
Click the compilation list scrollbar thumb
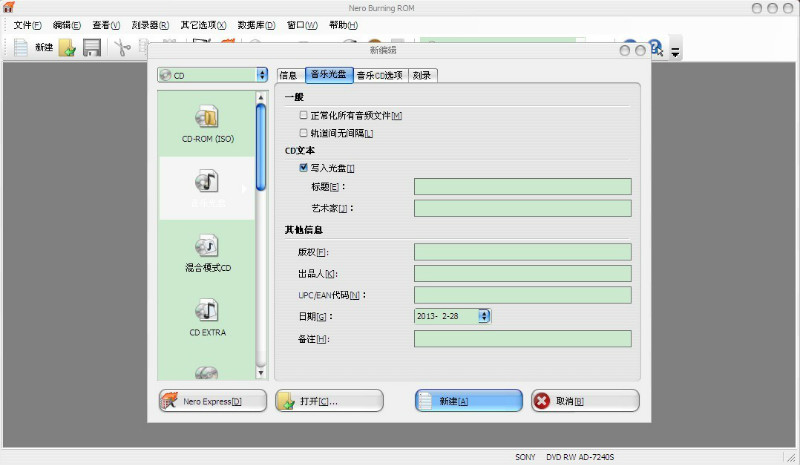(x=261, y=147)
